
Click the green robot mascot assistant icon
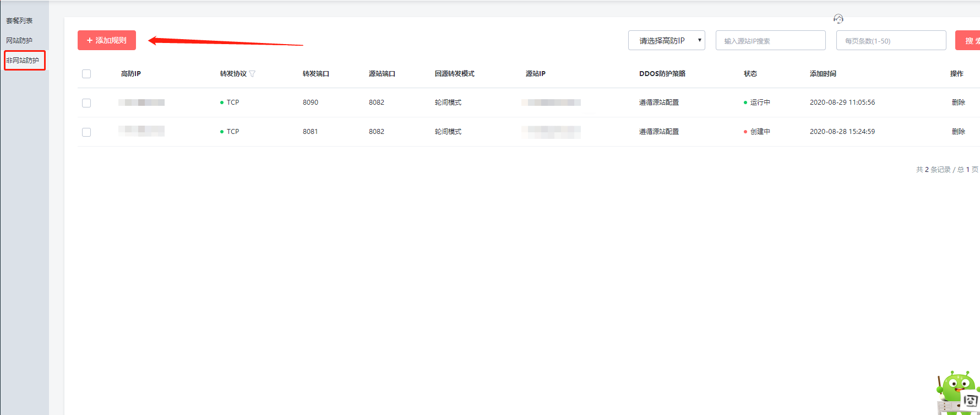click(958, 392)
